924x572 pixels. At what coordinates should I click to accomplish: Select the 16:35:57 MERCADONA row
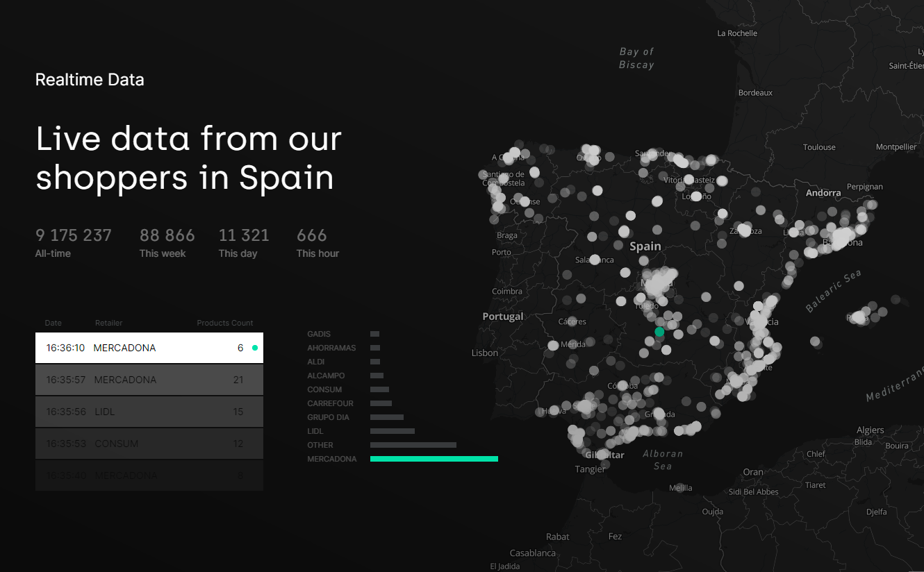149,380
